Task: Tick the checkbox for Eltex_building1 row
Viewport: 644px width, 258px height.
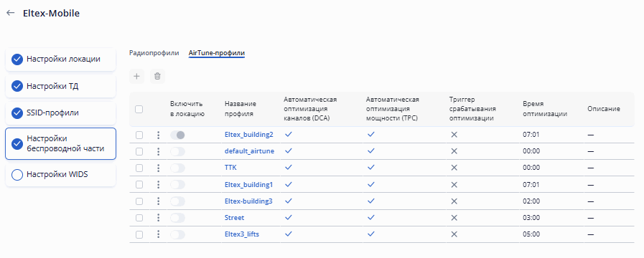Action: click(x=139, y=185)
